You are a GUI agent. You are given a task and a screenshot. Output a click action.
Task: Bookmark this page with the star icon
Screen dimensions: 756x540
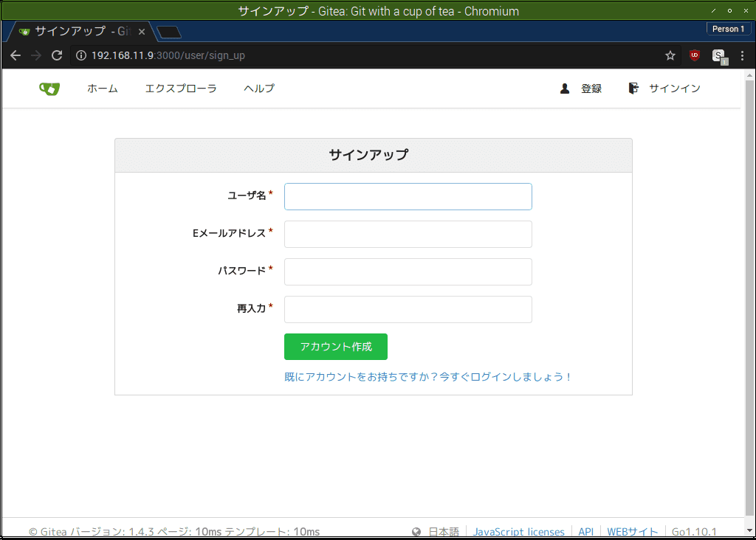coord(670,55)
